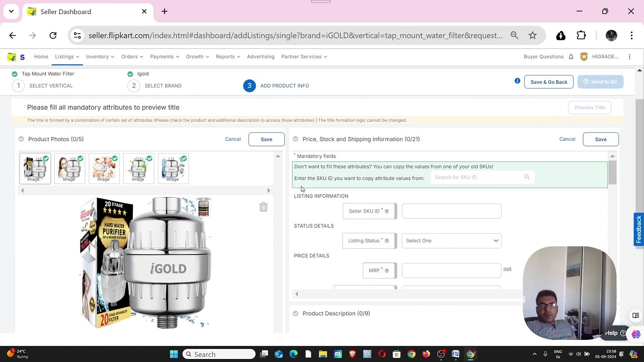Open Opera browser from the taskbar
644x362 pixels.
click(x=382, y=354)
